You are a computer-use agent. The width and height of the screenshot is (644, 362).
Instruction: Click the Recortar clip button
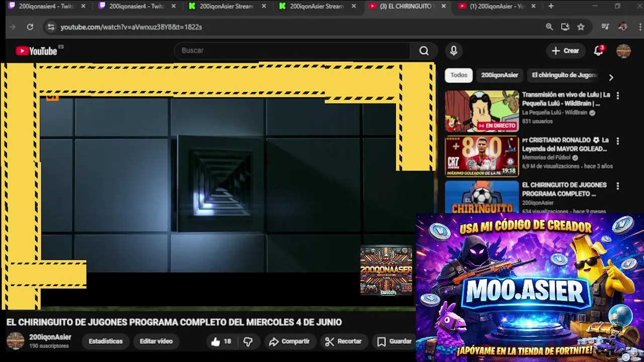pos(344,341)
